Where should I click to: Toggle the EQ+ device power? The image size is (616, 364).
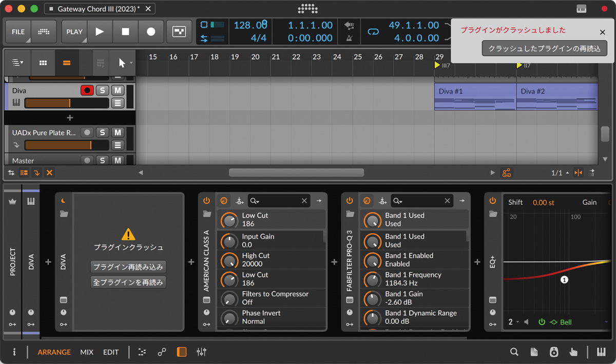point(493,201)
